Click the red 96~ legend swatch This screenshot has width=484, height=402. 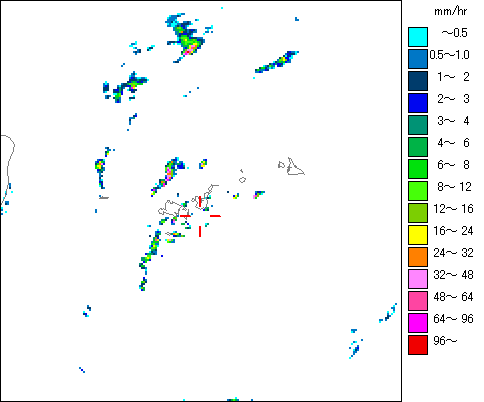point(418,345)
